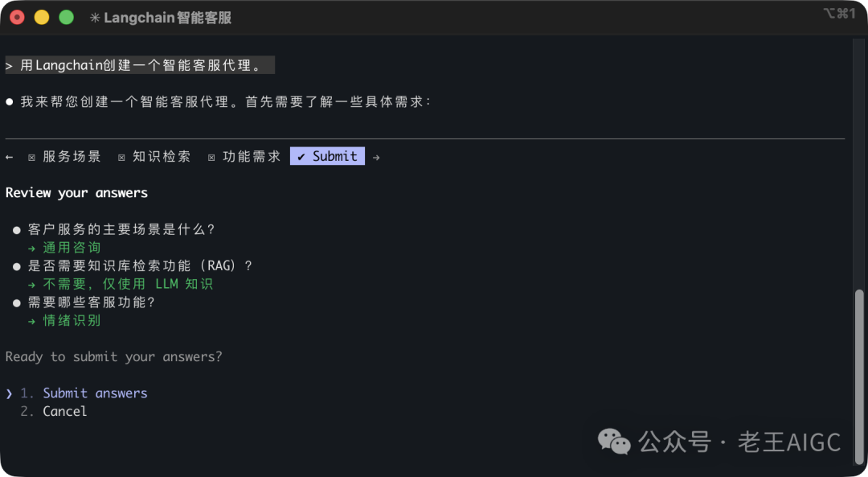Switch to the 服务场景 tab
868x477 pixels.
click(x=71, y=156)
